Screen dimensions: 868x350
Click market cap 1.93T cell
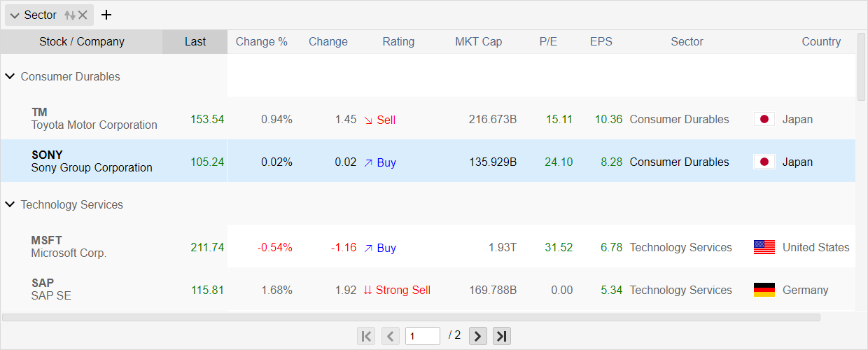click(501, 247)
